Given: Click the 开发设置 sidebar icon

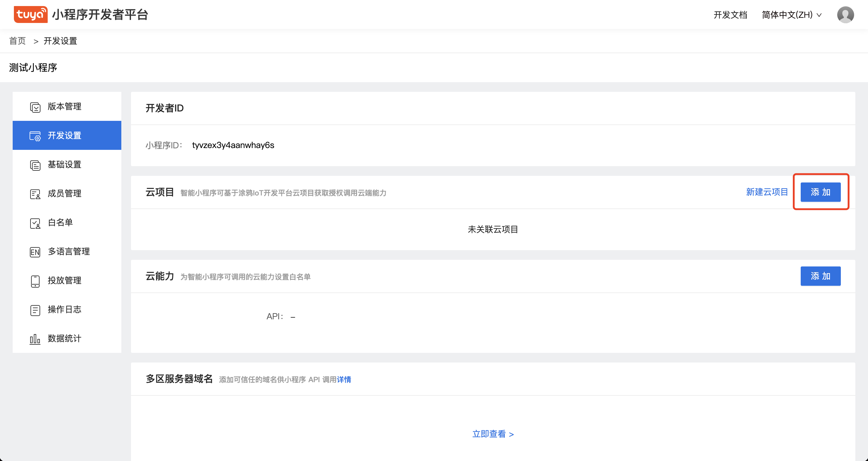Looking at the screenshot, I should click(x=35, y=136).
